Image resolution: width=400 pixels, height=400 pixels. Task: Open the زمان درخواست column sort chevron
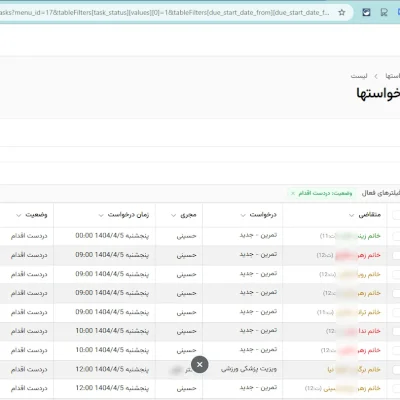tap(101, 215)
